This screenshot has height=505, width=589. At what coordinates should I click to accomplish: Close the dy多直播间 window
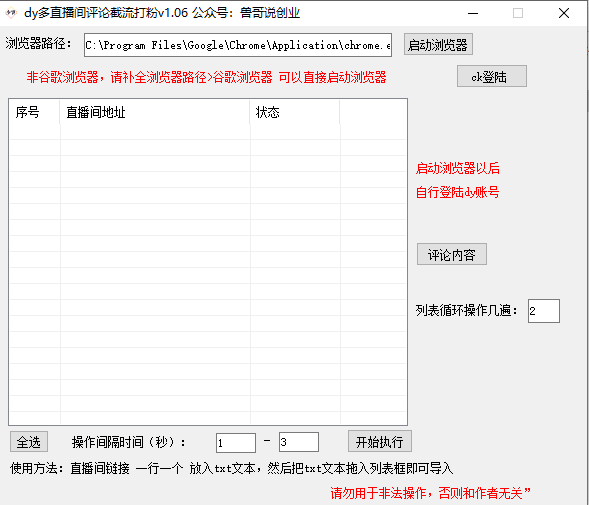563,13
